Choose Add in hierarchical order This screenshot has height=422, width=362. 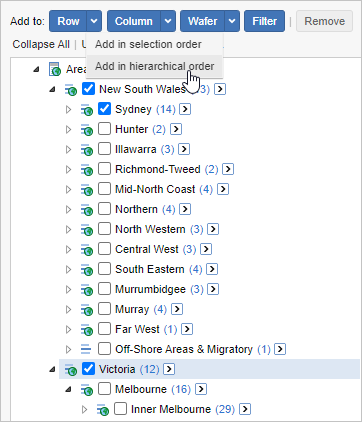point(154,66)
